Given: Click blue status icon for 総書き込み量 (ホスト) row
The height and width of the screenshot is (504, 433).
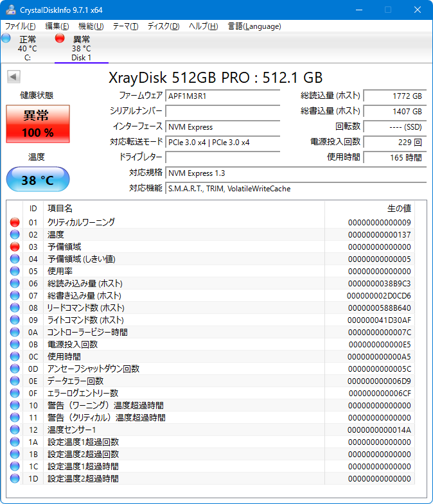Looking at the screenshot, I should coord(15,295).
